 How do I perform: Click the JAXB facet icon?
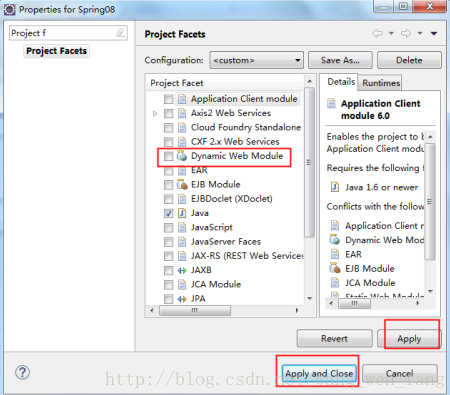pyautogui.click(x=182, y=270)
